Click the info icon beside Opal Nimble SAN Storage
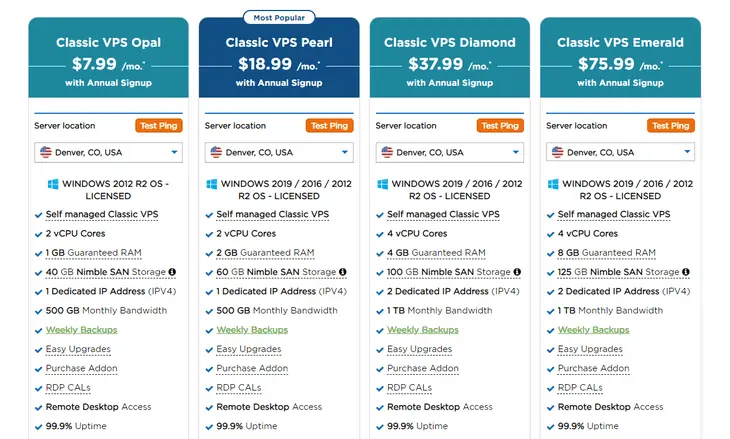This screenshot has height=439, width=730. tap(172, 272)
